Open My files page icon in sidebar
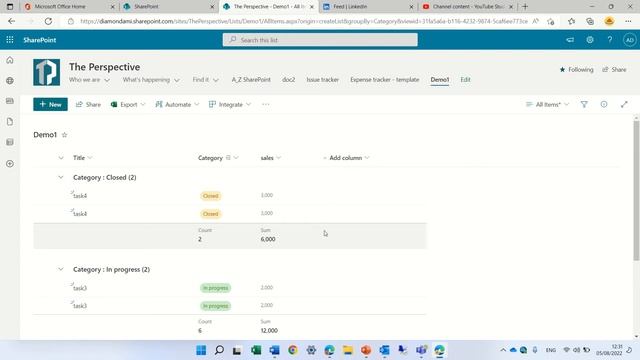The image size is (640, 360). [10, 122]
